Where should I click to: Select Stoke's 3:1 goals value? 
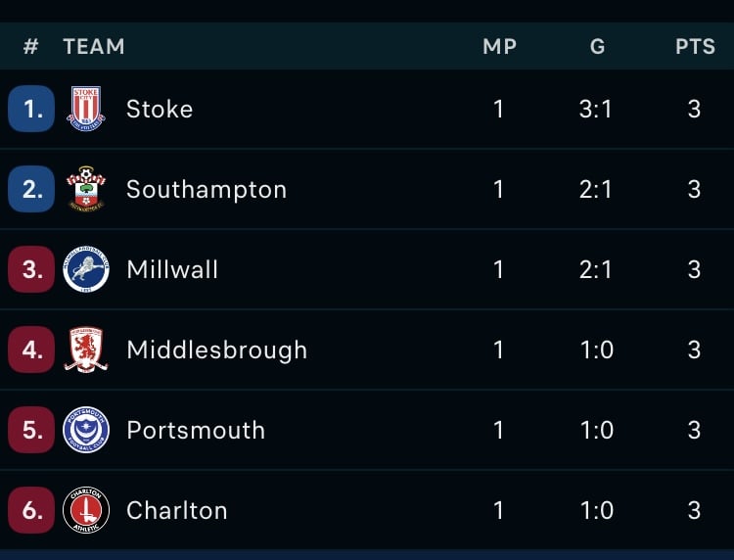tap(595, 109)
